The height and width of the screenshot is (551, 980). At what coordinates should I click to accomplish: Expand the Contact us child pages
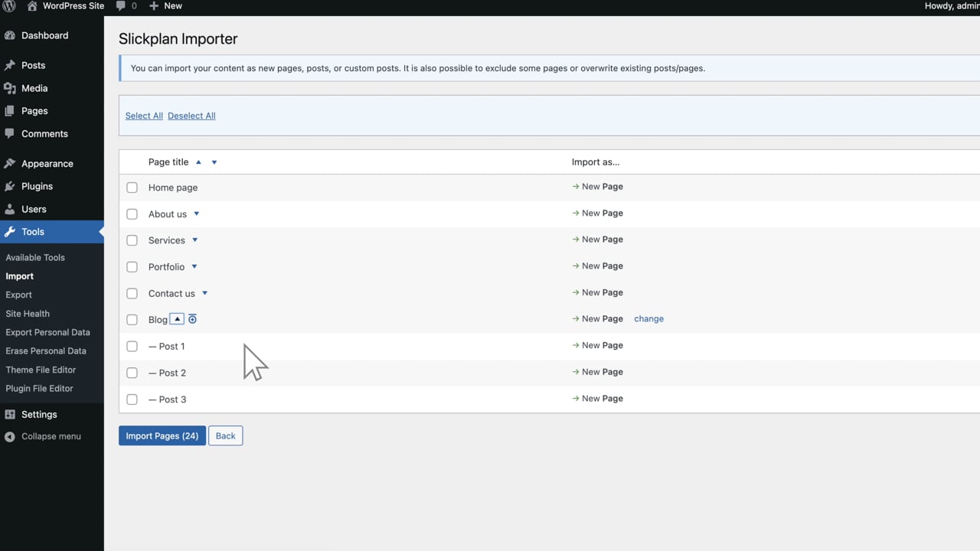205,293
